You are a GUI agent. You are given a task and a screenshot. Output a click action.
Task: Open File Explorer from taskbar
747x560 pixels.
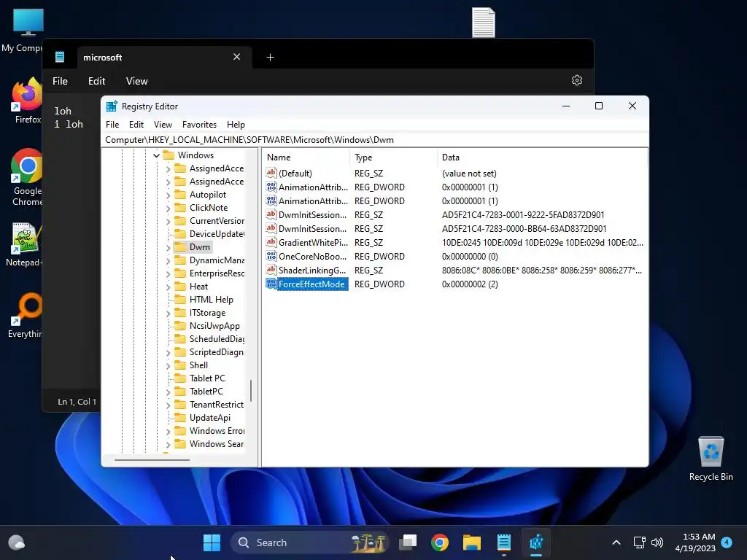(x=472, y=542)
